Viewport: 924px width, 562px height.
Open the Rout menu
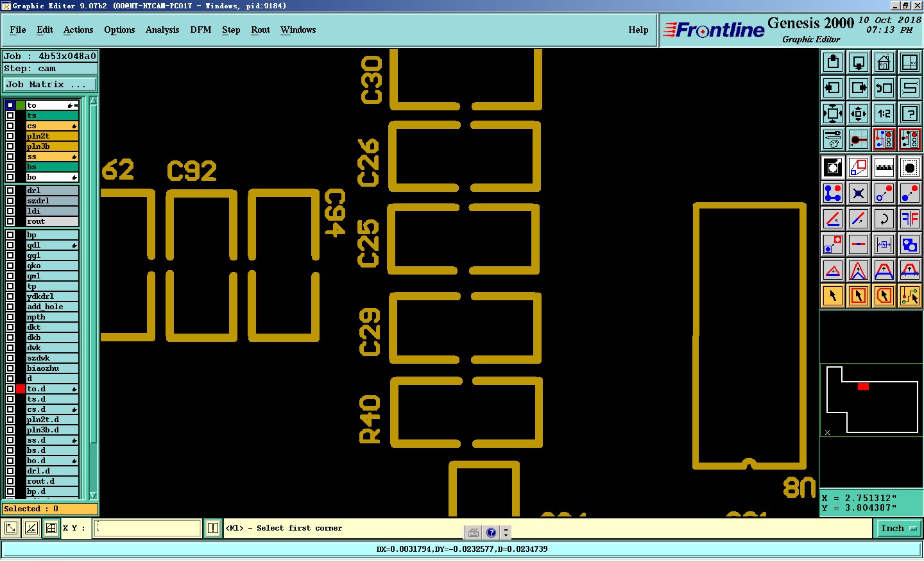pyautogui.click(x=261, y=30)
